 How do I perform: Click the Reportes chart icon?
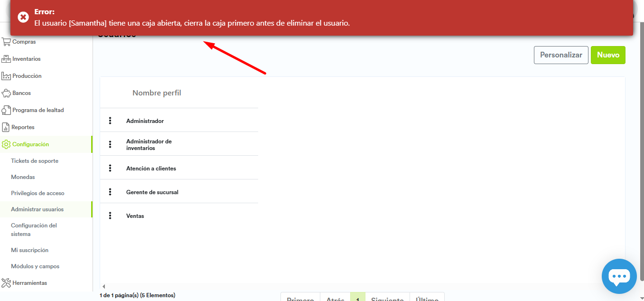click(6, 127)
